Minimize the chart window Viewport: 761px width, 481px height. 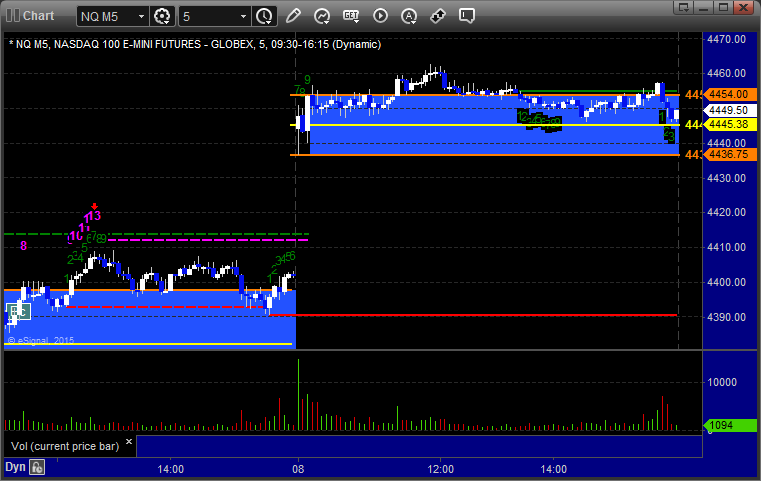coord(704,7)
